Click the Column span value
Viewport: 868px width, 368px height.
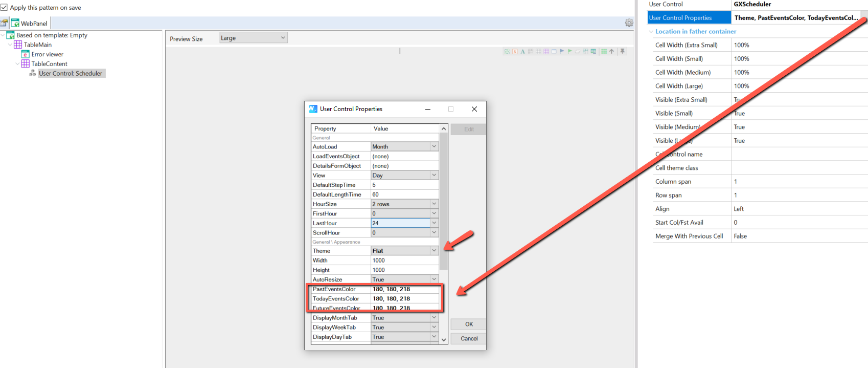[x=799, y=181]
